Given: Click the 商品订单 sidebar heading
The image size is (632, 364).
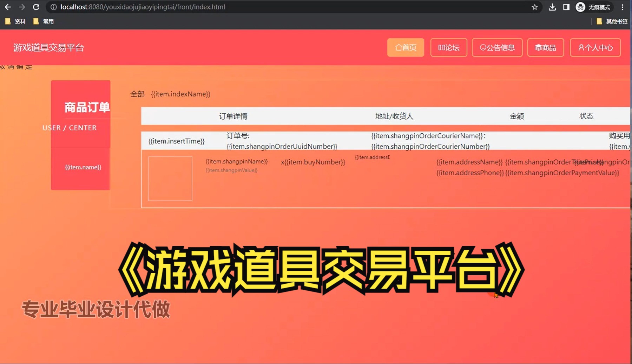Looking at the screenshot, I should (87, 107).
